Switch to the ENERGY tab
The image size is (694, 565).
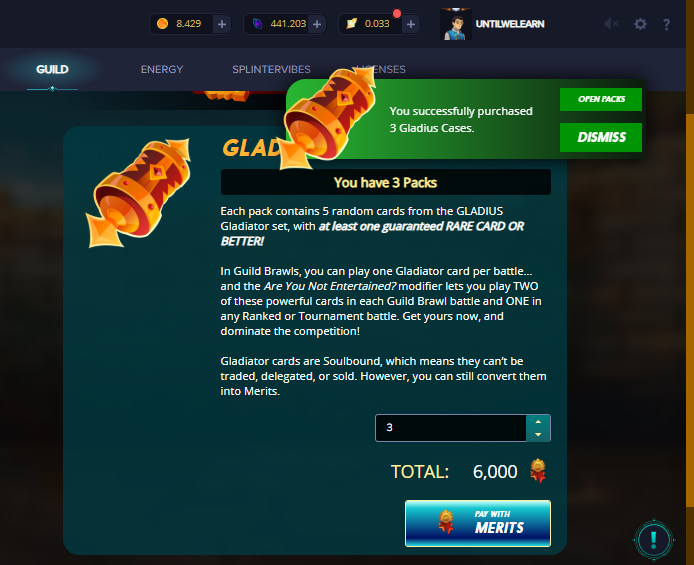[162, 69]
